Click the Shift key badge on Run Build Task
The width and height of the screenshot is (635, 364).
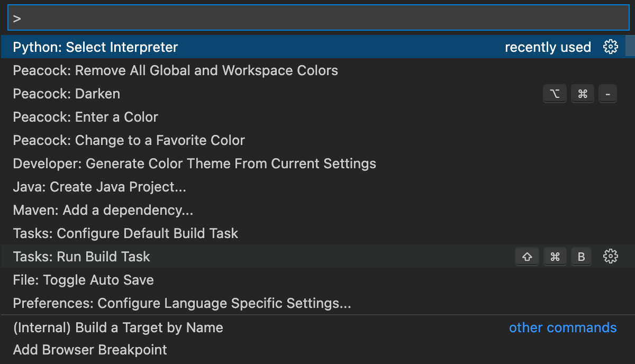(x=527, y=257)
